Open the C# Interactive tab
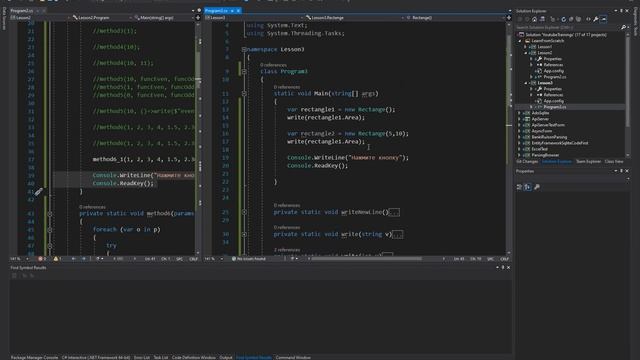This screenshot has height=360, width=640. pos(96,358)
